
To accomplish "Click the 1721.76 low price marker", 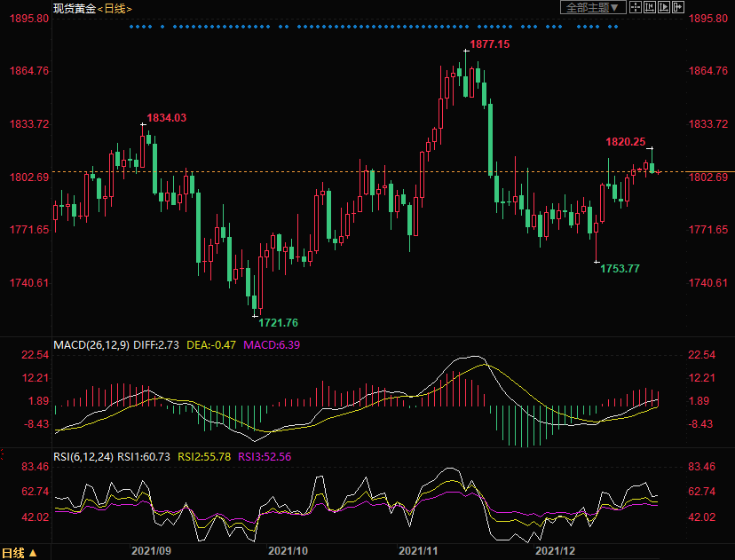I will point(278,322).
